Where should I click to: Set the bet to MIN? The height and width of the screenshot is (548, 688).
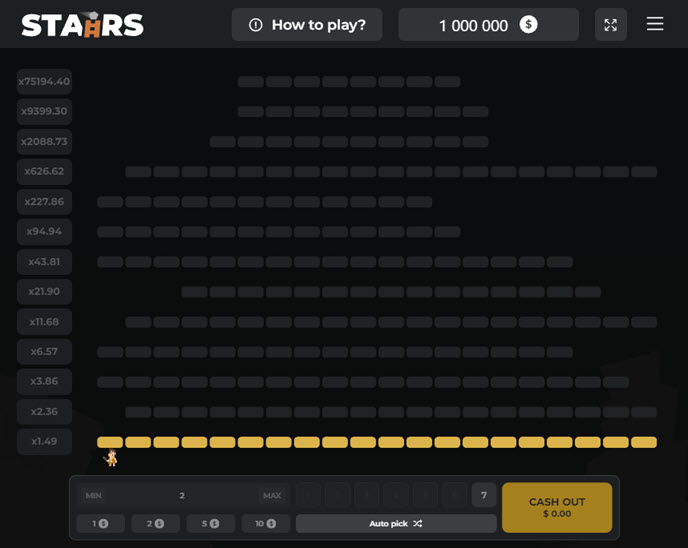(x=93, y=496)
